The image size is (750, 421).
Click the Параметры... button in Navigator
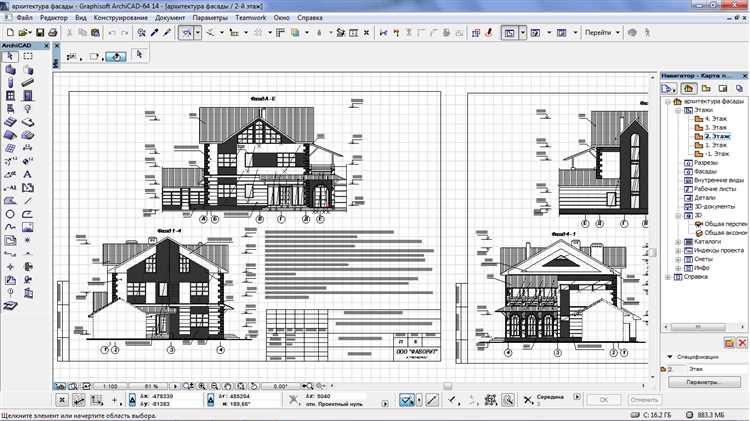click(x=702, y=382)
